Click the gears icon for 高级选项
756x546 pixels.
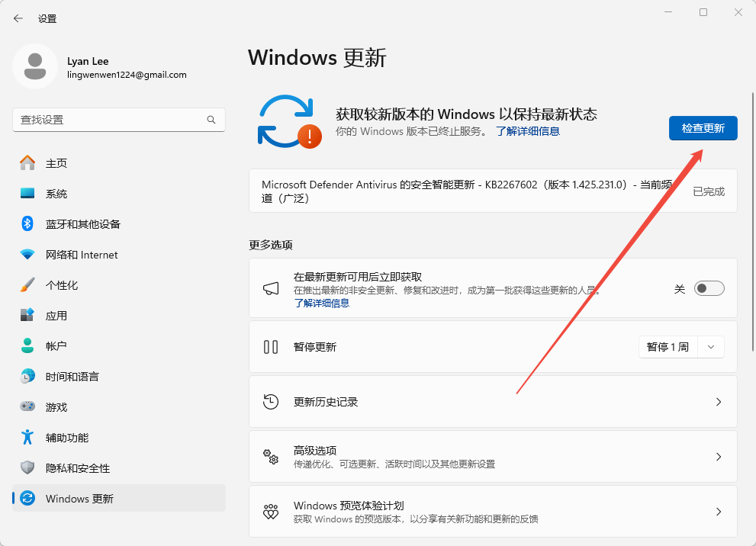pos(271,456)
